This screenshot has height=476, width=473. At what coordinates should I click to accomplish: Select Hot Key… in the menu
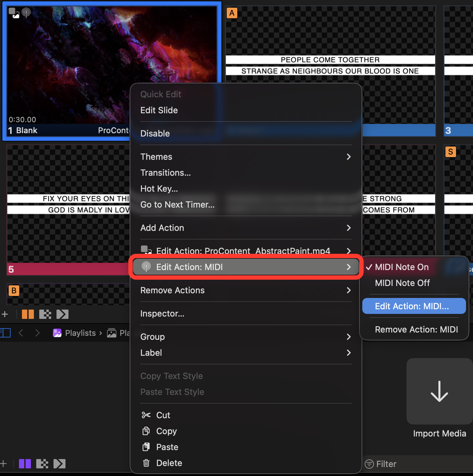pos(246,189)
